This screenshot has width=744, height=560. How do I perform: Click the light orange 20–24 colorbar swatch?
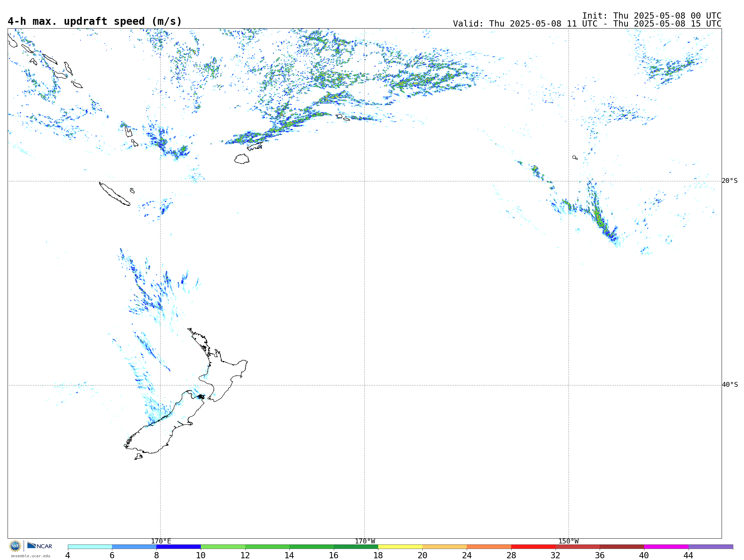click(x=445, y=547)
